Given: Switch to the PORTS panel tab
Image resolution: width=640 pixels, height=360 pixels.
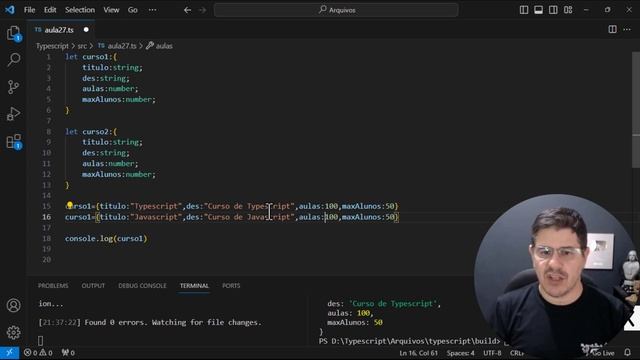Looking at the screenshot, I should (x=231, y=286).
